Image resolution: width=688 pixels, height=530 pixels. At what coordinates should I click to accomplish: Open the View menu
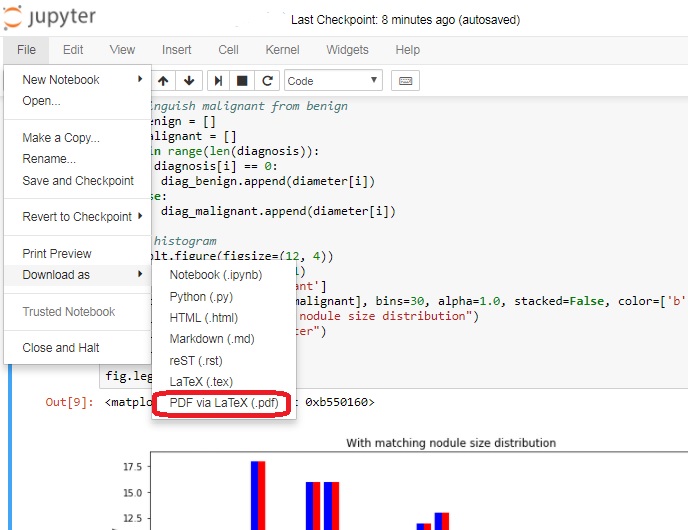pos(122,50)
